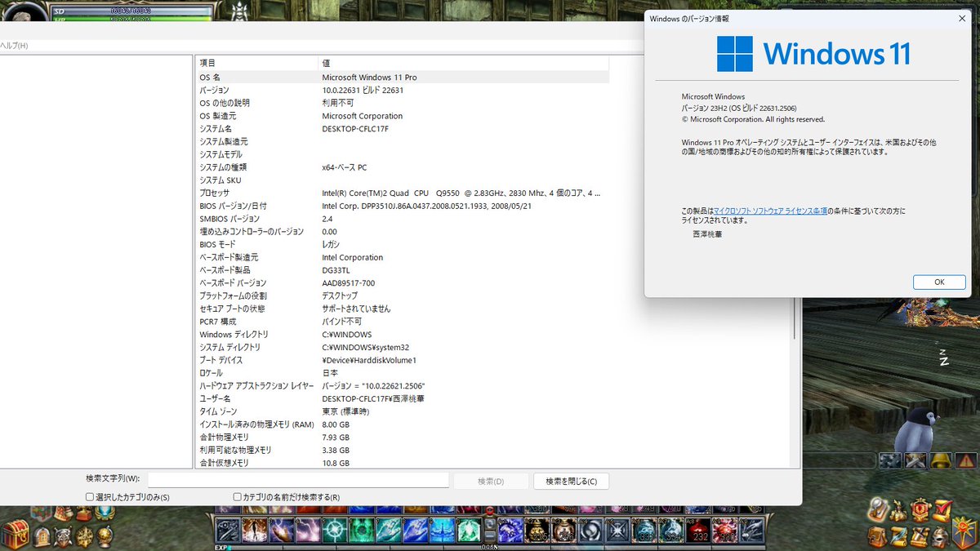Click the golden figure statue icon
The width and height of the screenshot is (980, 551).
899,509
